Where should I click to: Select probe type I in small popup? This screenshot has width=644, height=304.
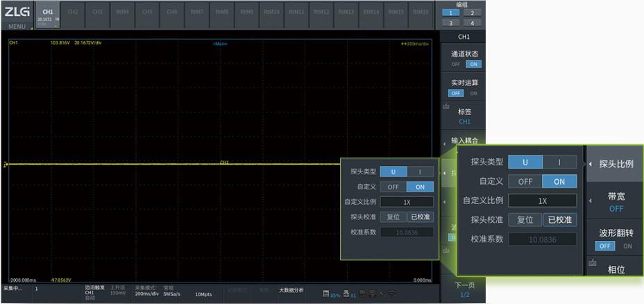pyautogui.click(x=420, y=171)
